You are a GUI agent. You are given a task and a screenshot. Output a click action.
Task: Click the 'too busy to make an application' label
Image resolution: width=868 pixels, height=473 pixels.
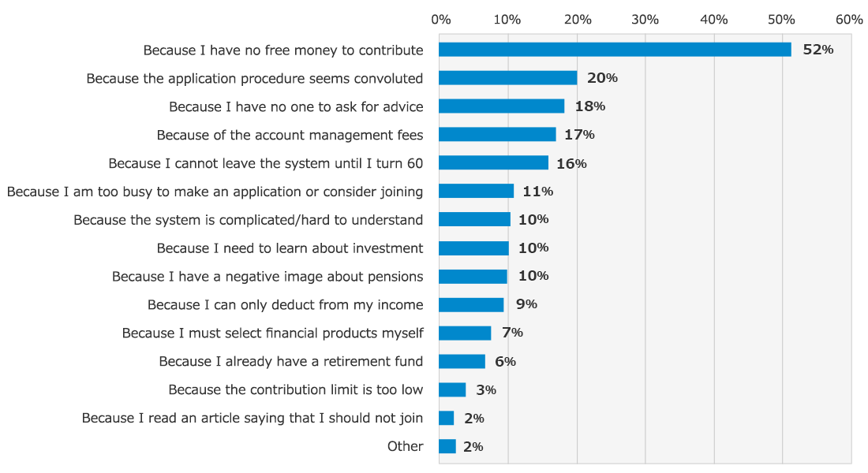215,192
